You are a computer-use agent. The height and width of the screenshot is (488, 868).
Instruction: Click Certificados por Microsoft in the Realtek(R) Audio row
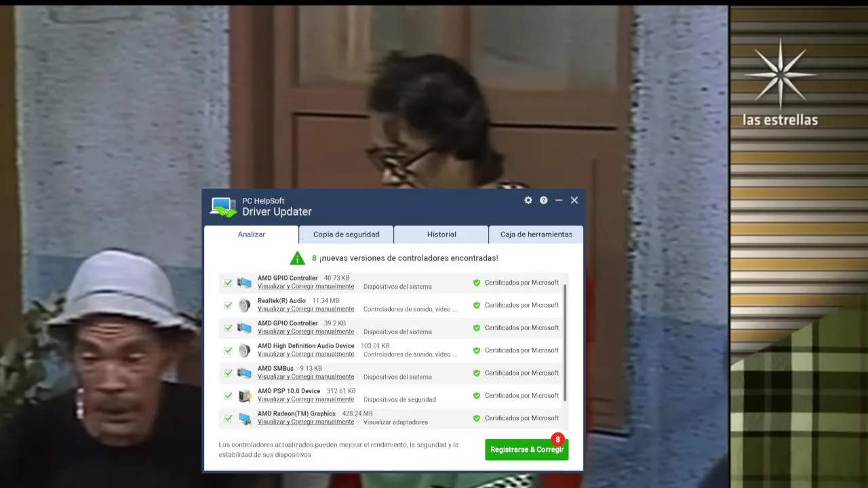521,305
